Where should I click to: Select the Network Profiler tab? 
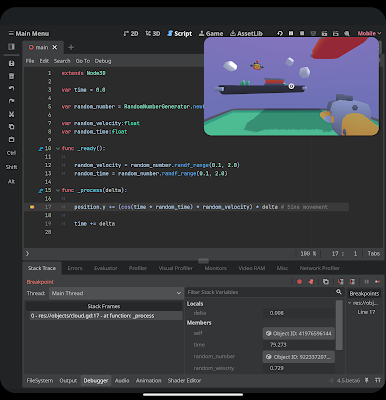coord(320,268)
